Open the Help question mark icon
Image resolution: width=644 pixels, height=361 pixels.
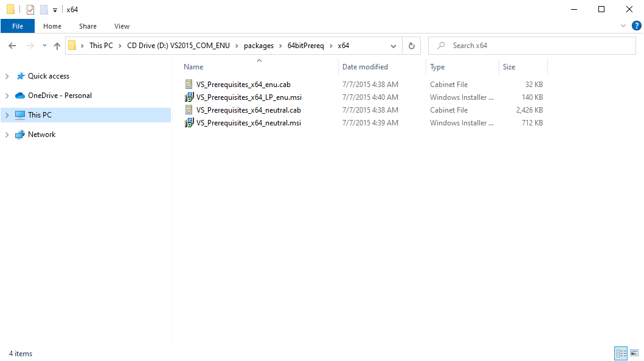pos(636,26)
